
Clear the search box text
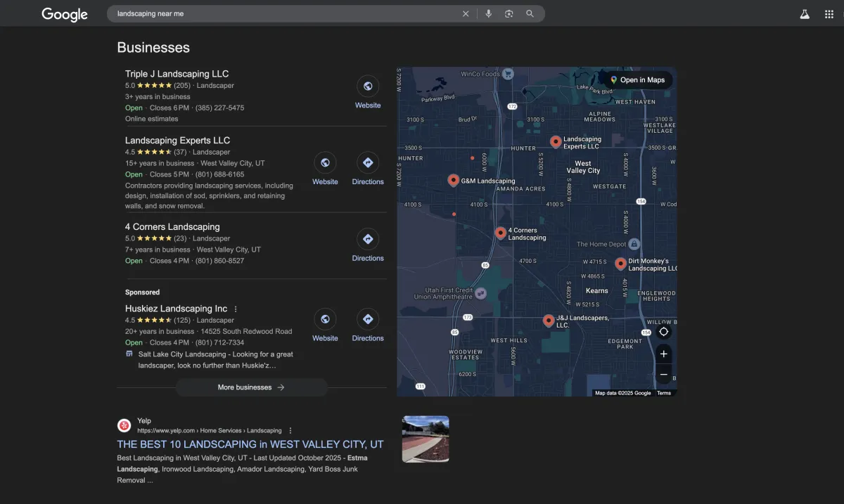pyautogui.click(x=466, y=14)
